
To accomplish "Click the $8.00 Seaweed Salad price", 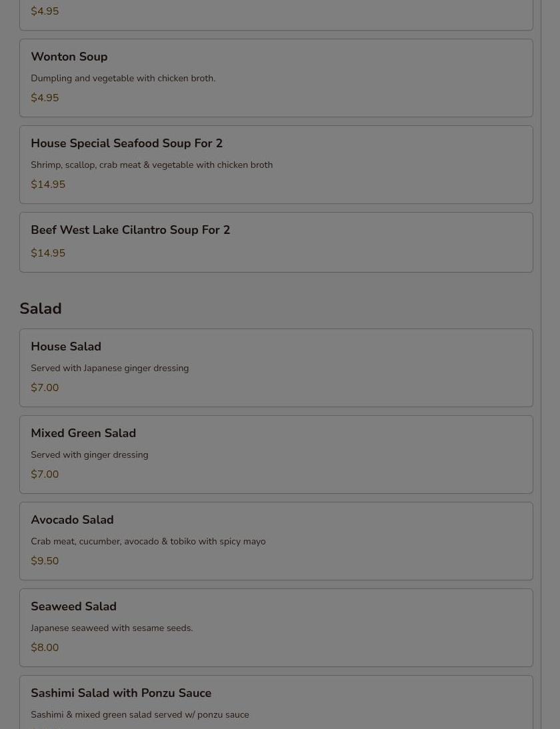I will tap(45, 648).
